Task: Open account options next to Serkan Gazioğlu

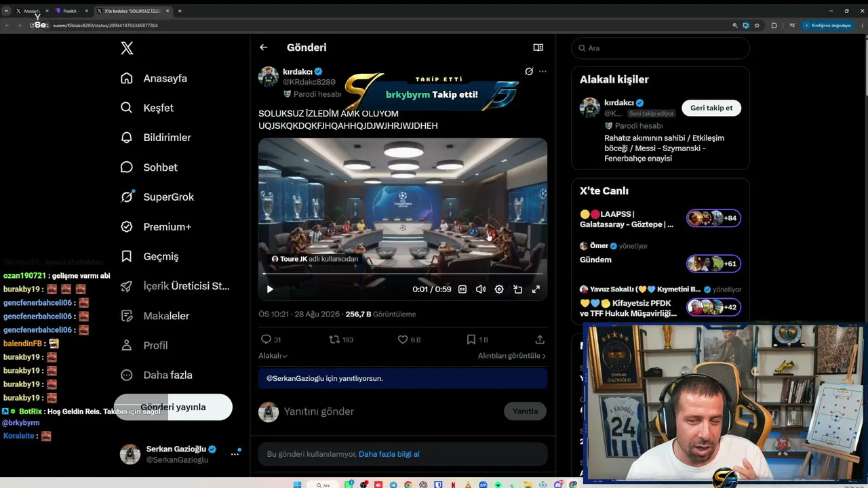Action: [235, 454]
